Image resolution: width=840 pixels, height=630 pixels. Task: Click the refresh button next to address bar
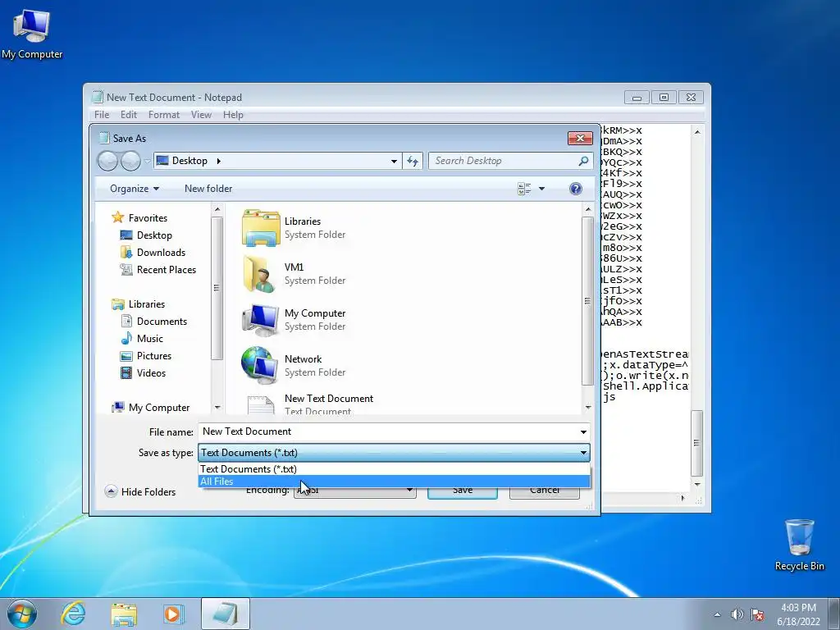click(x=413, y=161)
